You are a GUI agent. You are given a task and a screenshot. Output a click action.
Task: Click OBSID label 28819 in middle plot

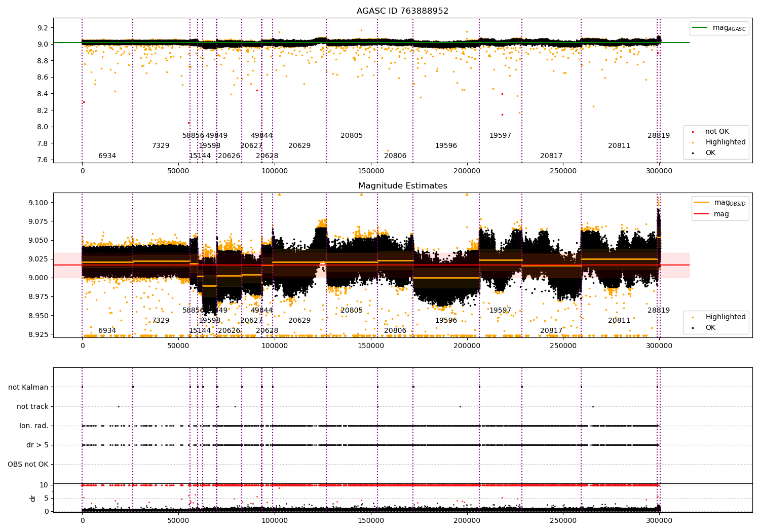[659, 311]
